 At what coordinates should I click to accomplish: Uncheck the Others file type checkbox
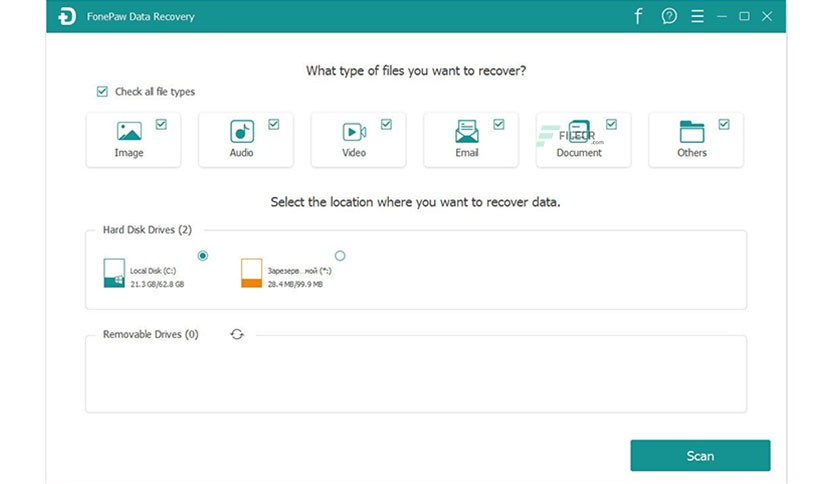(724, 124)
